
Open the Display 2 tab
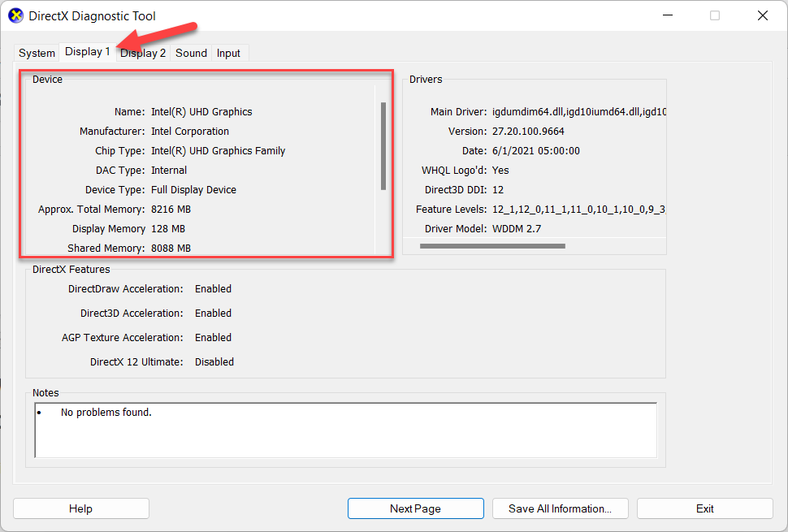pos(142,53)
